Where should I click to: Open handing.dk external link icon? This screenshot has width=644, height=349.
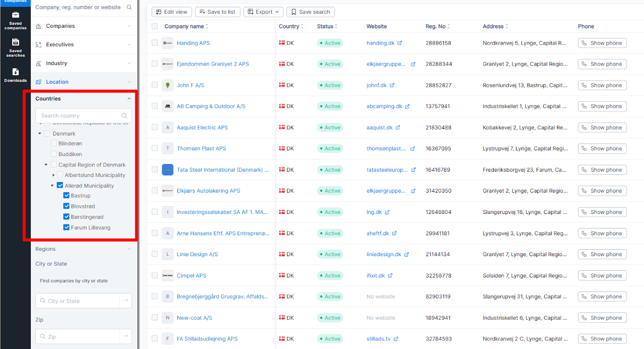(400, 43)
